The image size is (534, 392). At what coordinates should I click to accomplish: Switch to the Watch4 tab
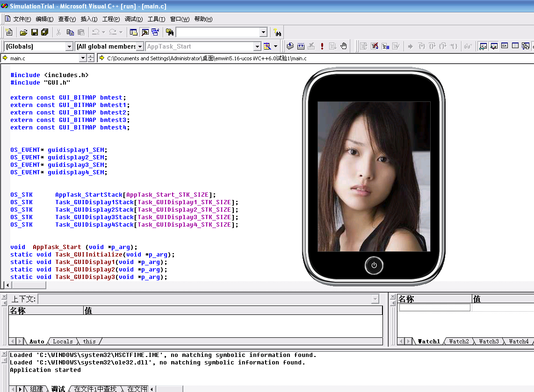(x=519, y=341)
